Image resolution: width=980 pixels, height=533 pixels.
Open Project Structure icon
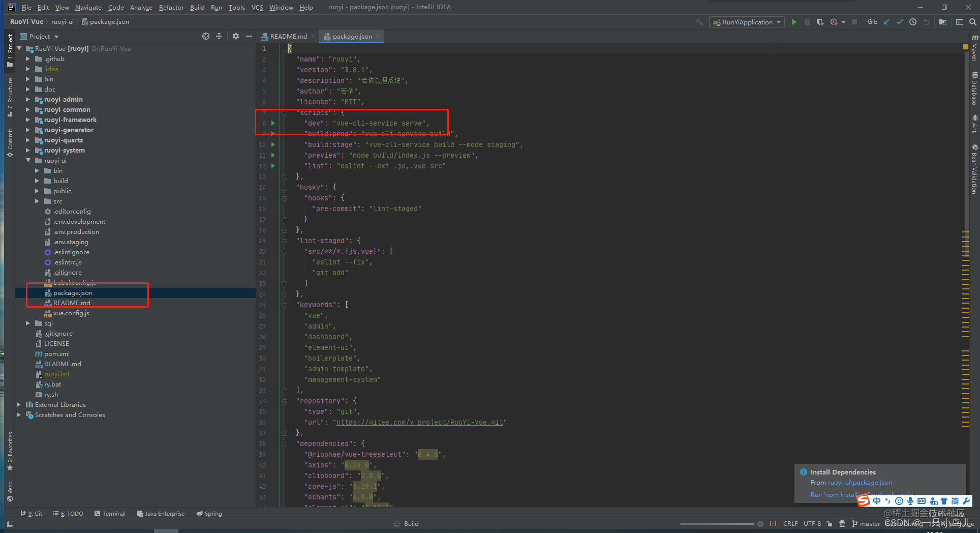[x=943, y=22]
